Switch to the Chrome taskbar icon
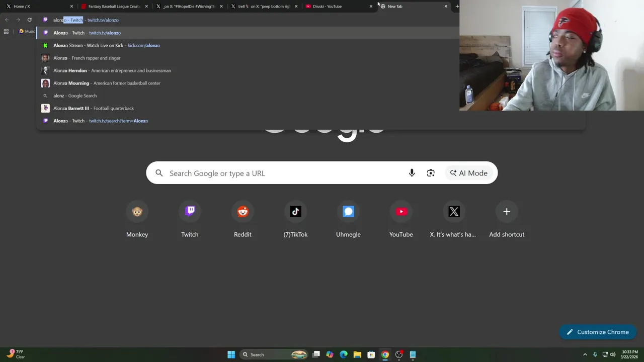Image resolution: width=644 pixels, height=362 pixels. click(x=385, y=354)
